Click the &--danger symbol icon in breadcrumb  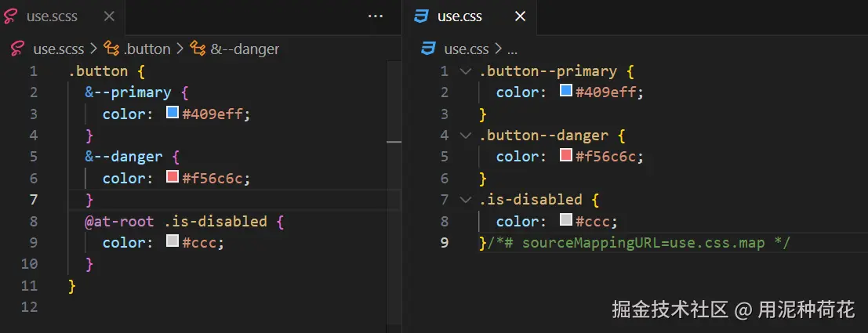coord(198,49)
